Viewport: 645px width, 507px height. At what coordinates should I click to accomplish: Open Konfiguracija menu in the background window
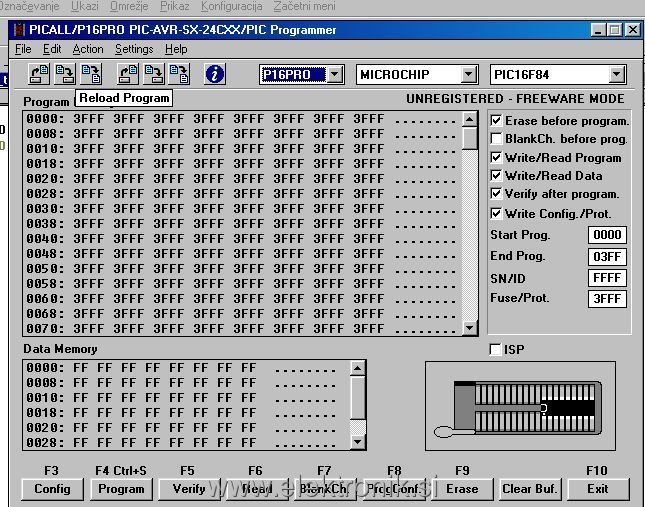pyautogui.click(x=232, y=6)
